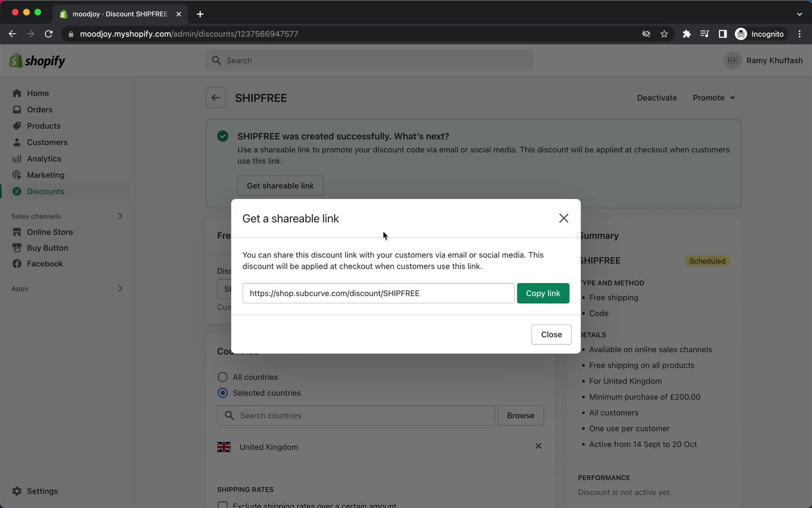Click the Copy link button
The width and height of the screenshot is (812, 508).
[543, 293]
